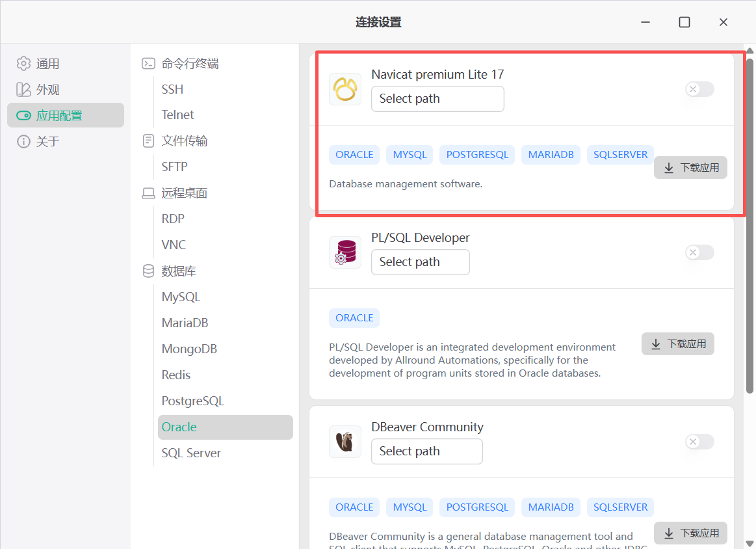
Task: Open Select path for DBeaver Community
Action: click(x=426, y=451)
